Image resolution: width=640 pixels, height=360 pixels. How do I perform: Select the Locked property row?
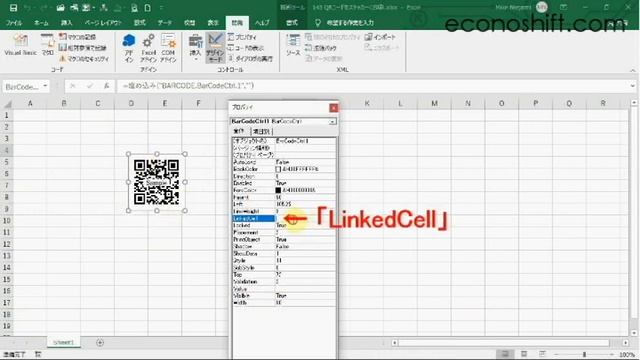[284, 225]
